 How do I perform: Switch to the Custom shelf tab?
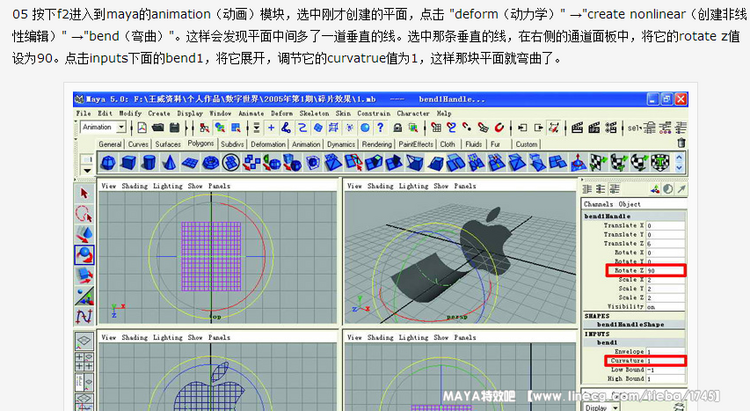click(x=527, y=144)
